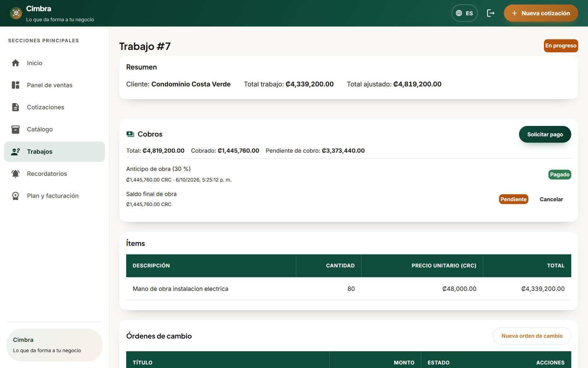
Task: Cancel the pending Saldo final de obra
Action: tap(551, 199)
